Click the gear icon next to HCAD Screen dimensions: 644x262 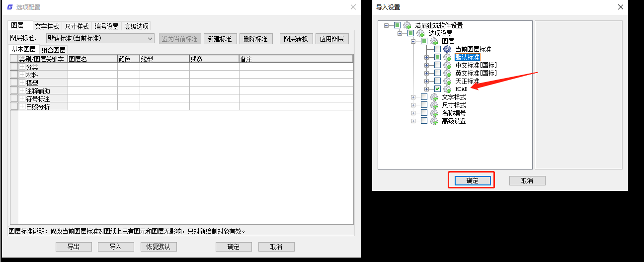click(447, 89)
